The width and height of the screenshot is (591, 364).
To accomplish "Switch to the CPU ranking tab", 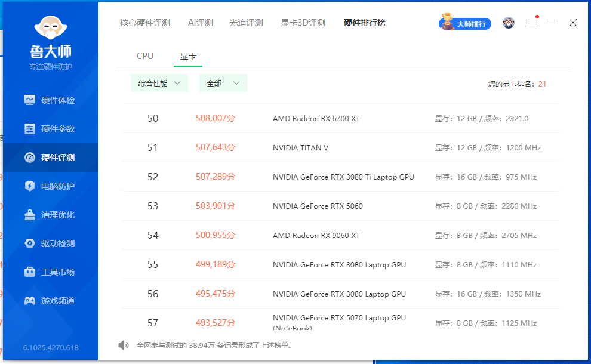I will (145, 56).
